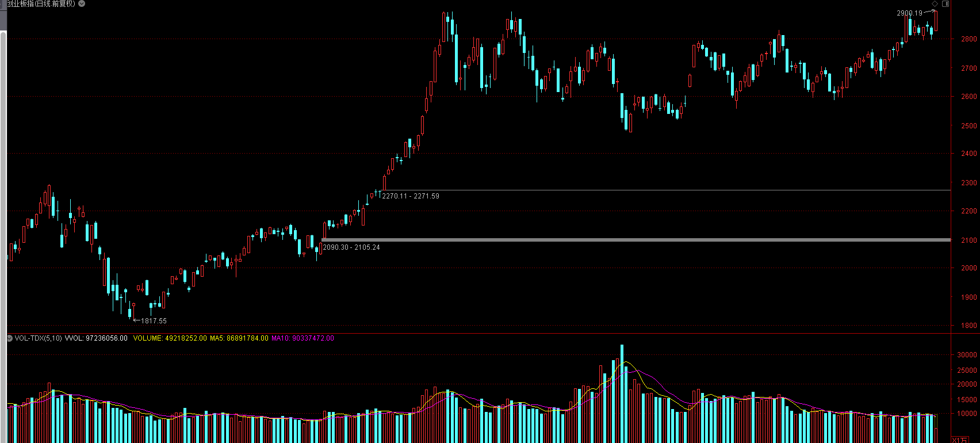Image resolution: width=980 pixels, height=443 pixels.
Task: Select the thick gray horizontal band near 2100
Action: click(636, 240)
